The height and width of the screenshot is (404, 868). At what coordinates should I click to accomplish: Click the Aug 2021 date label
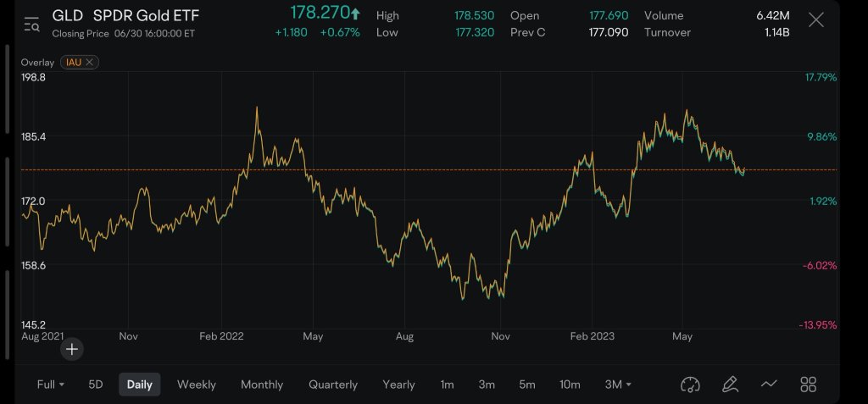click(x=42, y=336)
